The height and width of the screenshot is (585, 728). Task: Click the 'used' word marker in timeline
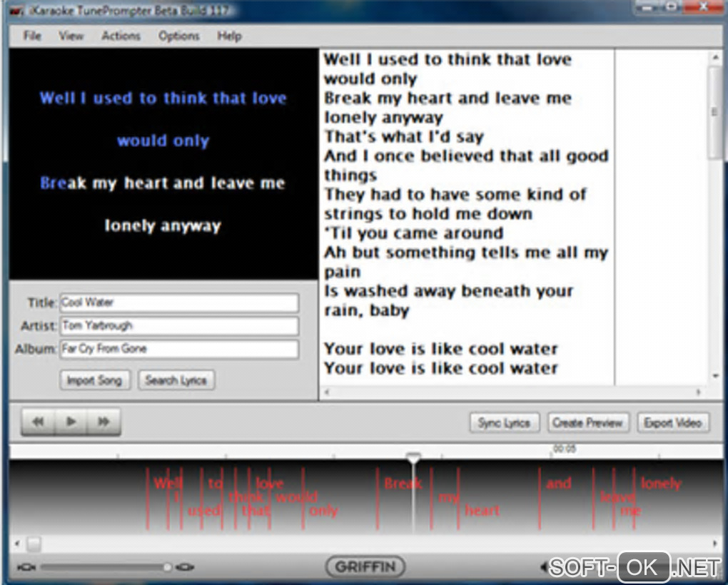(203, 510)
